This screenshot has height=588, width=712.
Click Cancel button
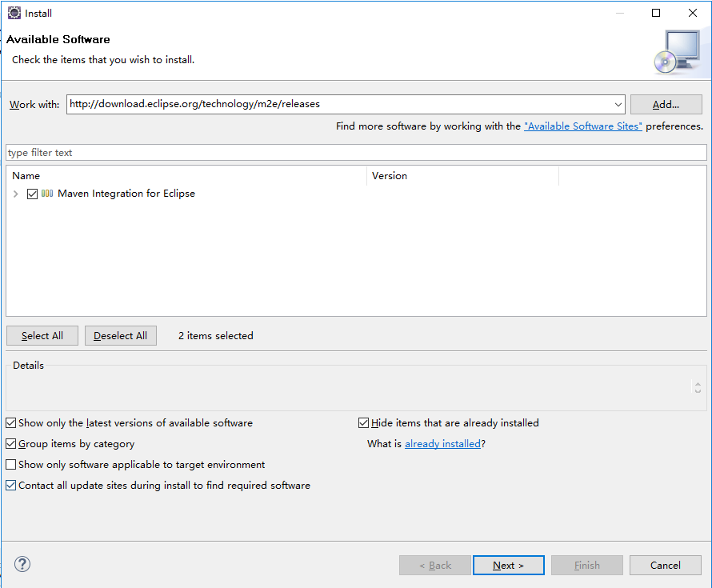pos(666,566)
